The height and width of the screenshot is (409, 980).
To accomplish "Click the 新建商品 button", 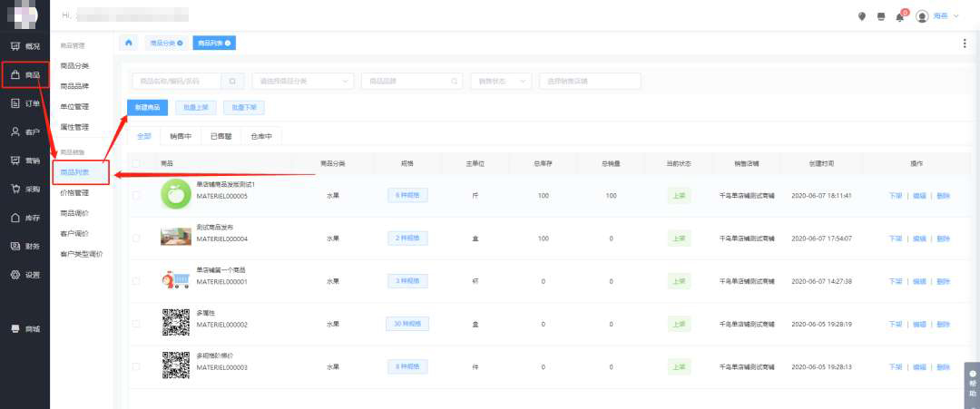I will click(x=147, y=107).
